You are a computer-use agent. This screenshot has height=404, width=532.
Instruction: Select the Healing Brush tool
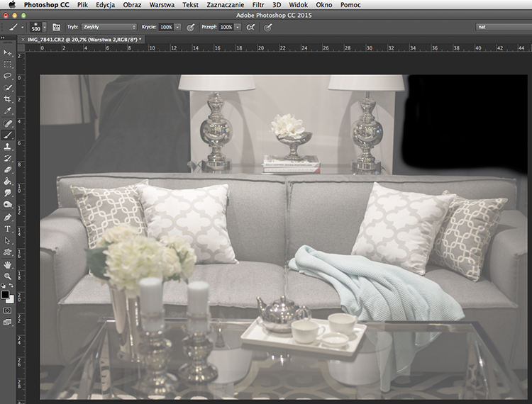(8, 123)
